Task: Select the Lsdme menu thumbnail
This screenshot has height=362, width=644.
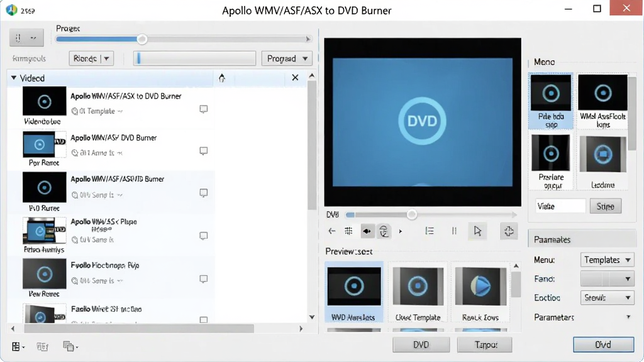Action: (602, 162)
